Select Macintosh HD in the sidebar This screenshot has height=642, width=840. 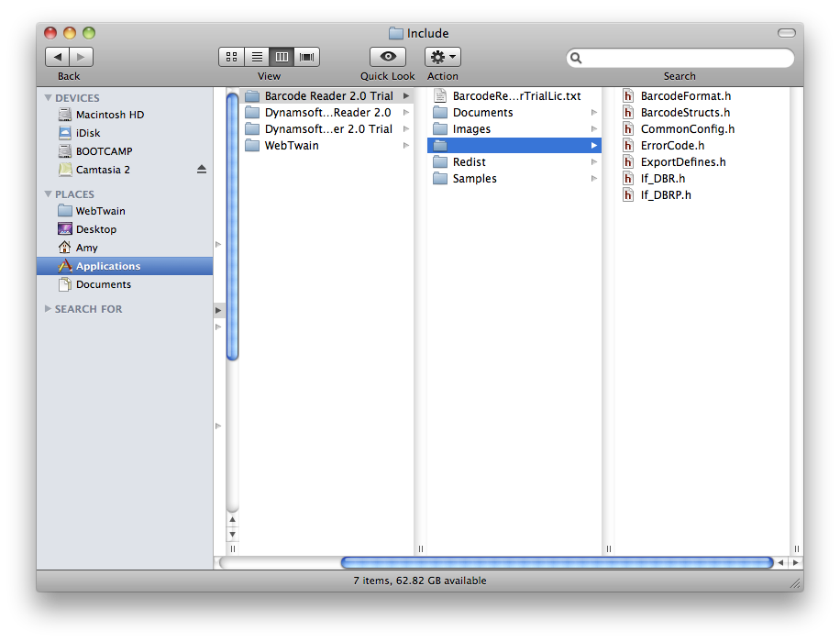click(109, 115)
